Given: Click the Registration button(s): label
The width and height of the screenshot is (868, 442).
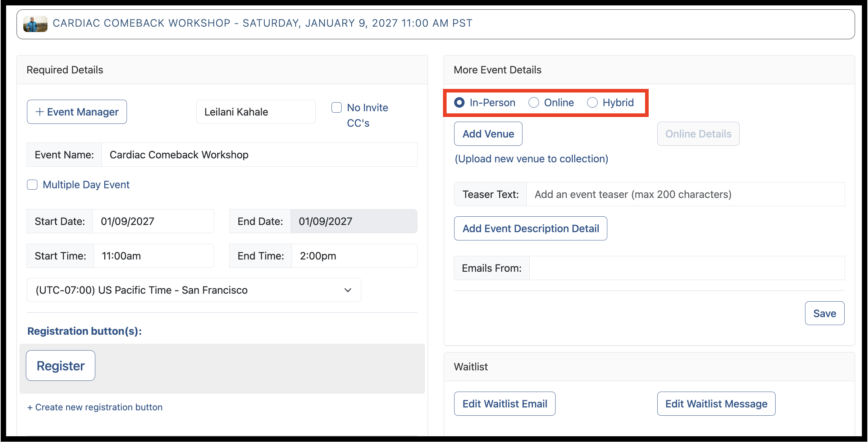Looking at the screenshot, I should 84,331.
